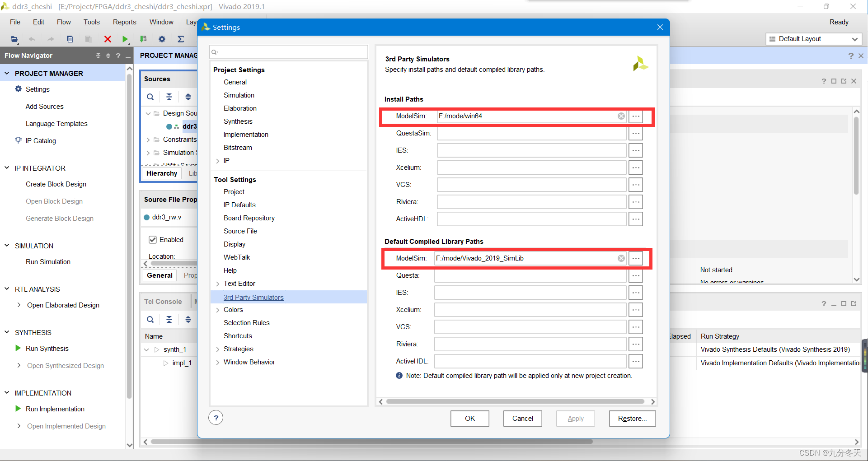The height and width of the screenshot is (461, 868).
Task: Expand the Text Editor settings node
Action: click(x=218, y=284)
